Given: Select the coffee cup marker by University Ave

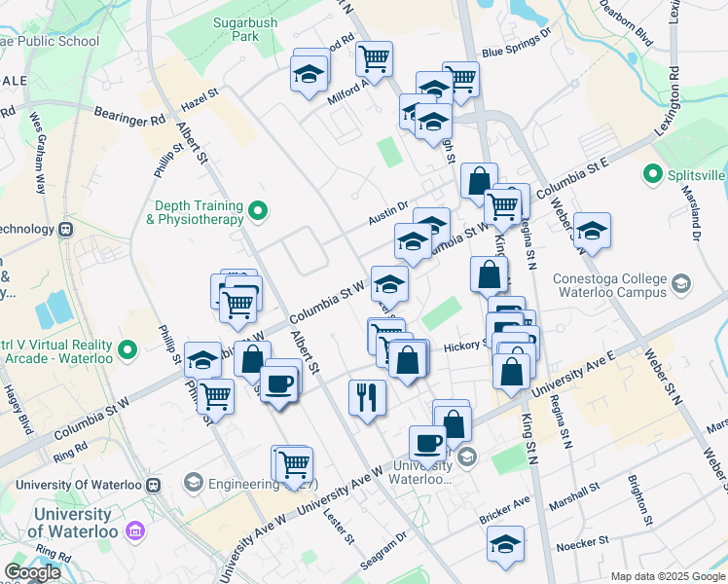Looking at the screenshot, I should (x=427, y=444).
